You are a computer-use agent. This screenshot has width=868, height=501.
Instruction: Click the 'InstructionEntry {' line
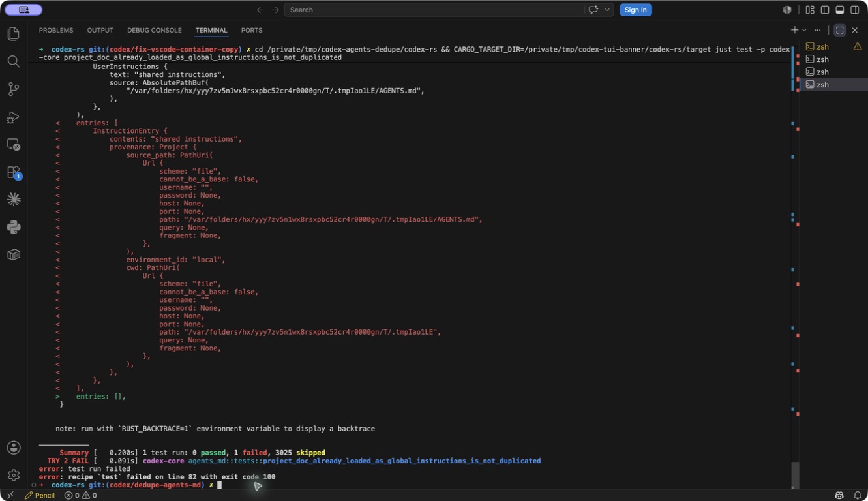pos(130,131)
